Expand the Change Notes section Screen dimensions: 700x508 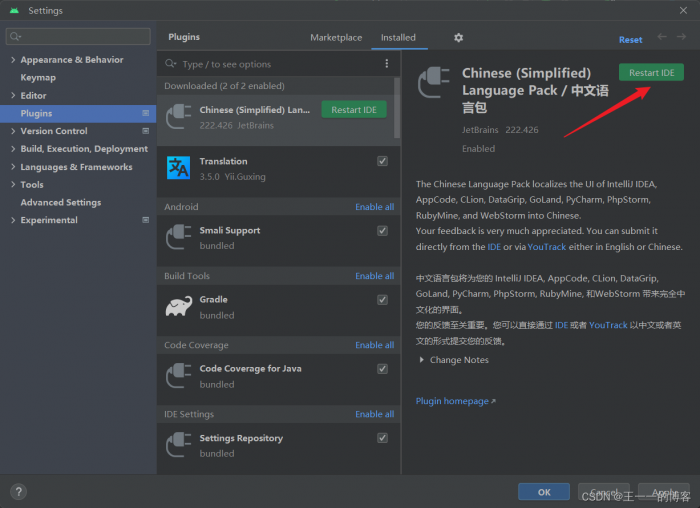point(422,360)
